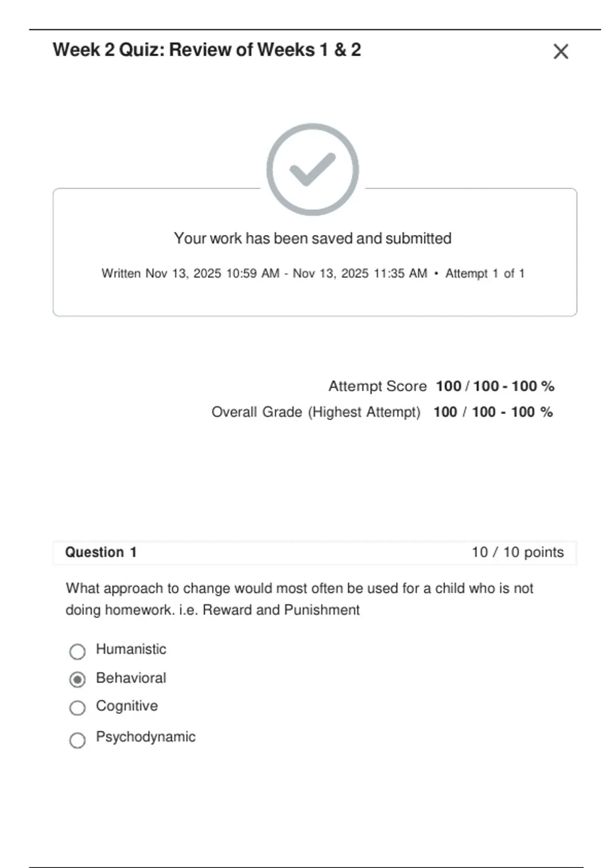Click the Humanistic answer label
Screen dimensions: 613x868
pyautogui.click(x=131, y=649)
